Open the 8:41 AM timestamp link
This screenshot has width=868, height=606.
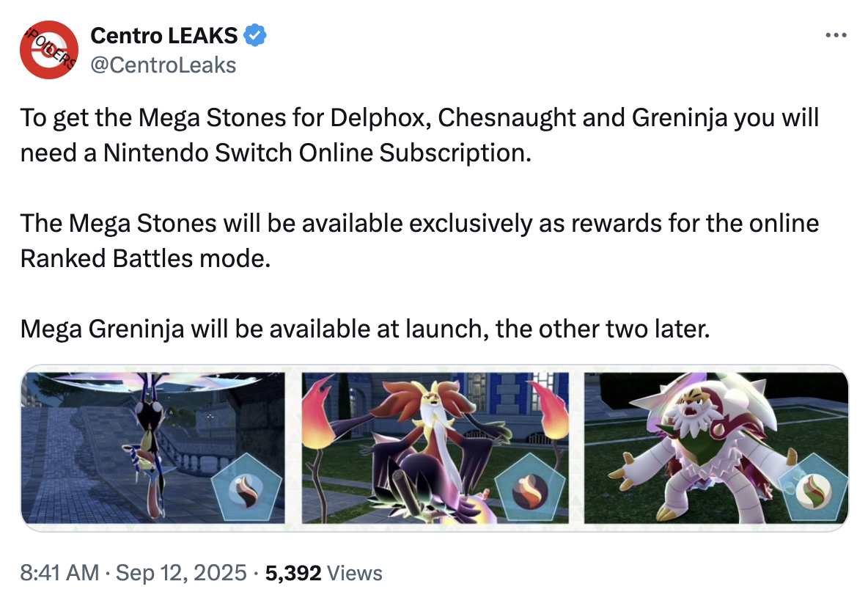point(60,573)
